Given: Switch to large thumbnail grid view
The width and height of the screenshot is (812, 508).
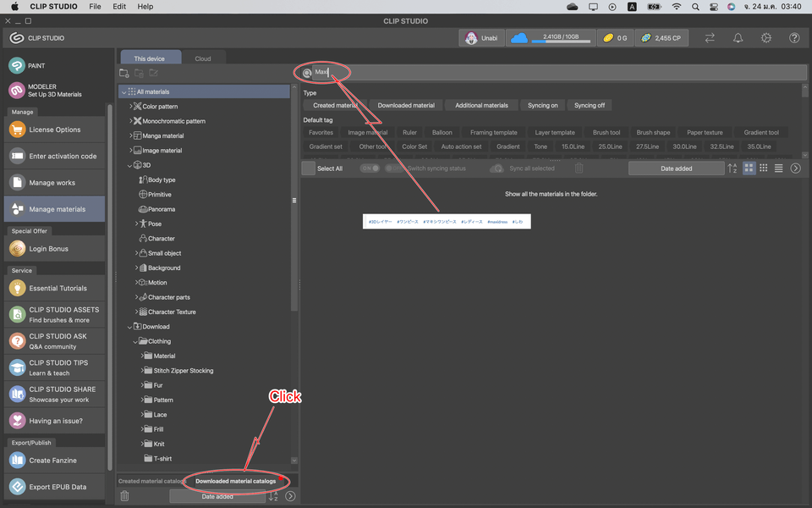Looking at the screenshot, I should [749, 168].
